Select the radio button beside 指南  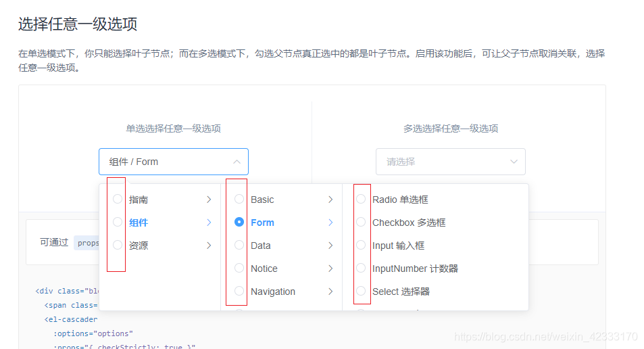(118, 199)
